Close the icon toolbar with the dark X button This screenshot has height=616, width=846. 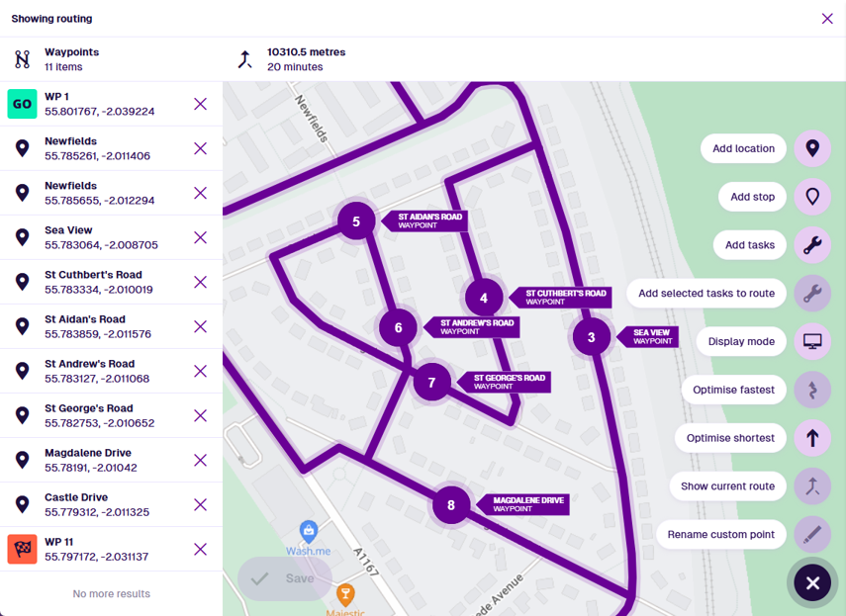tap(812, 582)
